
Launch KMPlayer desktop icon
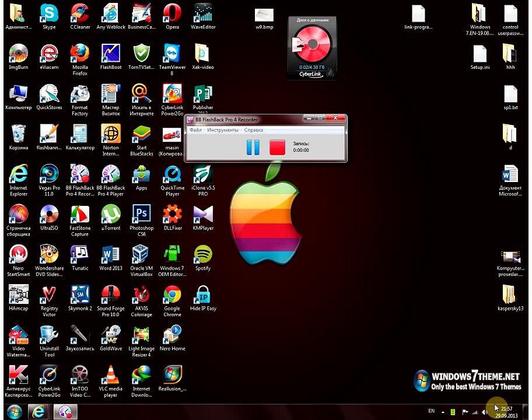pos(203,218)
